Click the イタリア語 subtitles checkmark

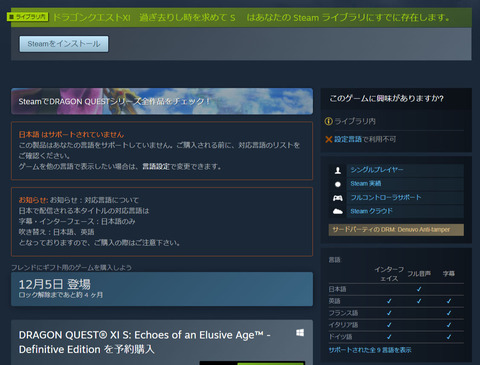pos(449,325)
